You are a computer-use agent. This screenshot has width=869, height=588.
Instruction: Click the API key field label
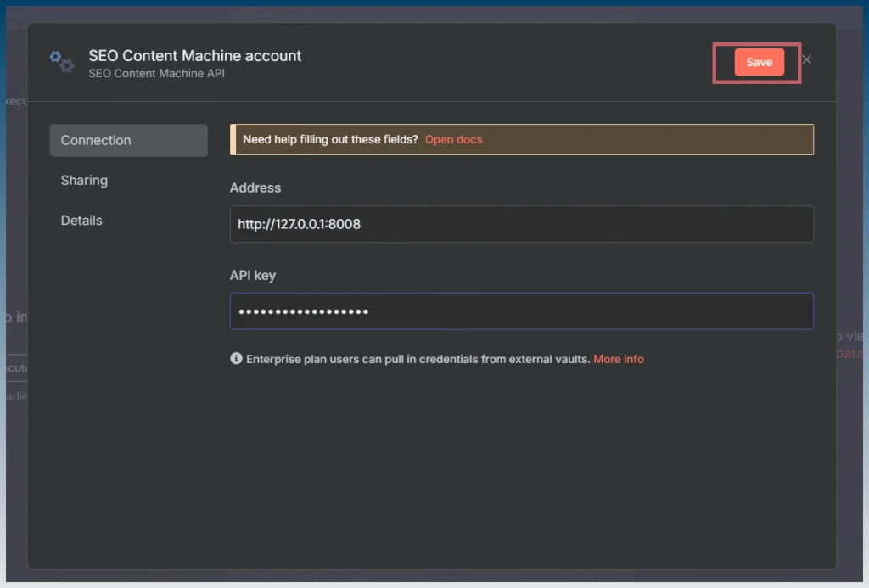coord(253,276)
